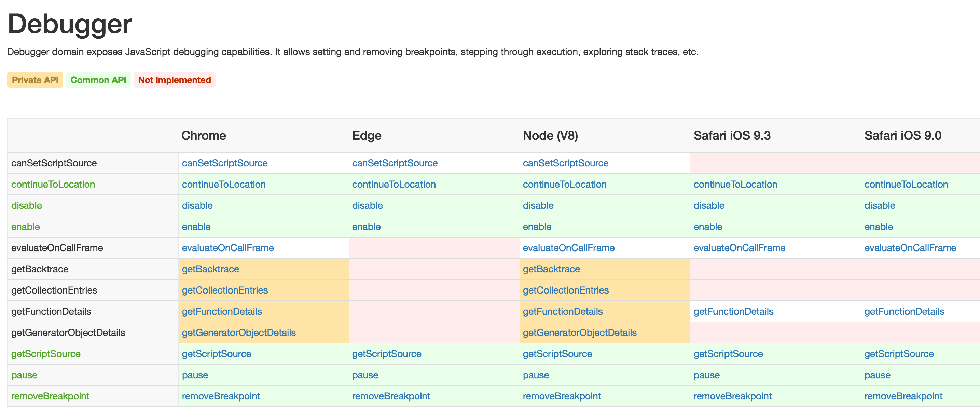Click pause link in Safari iOS 9.0 column

point(877,376)
